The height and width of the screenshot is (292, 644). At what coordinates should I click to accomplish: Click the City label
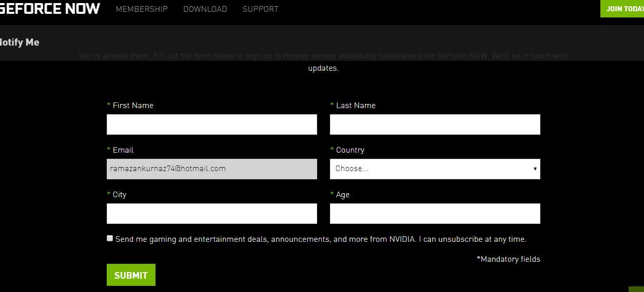click(x=120, y=195)
